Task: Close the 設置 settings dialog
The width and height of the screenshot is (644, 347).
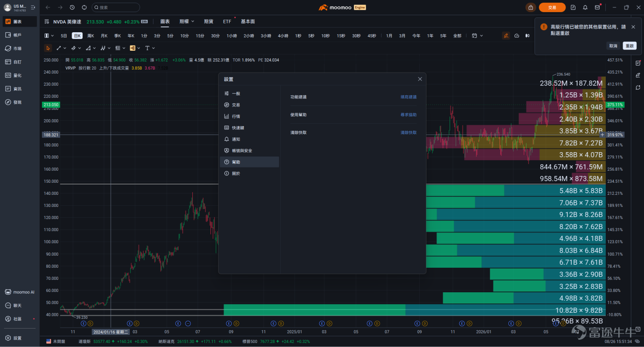Action: click(420, 79)
